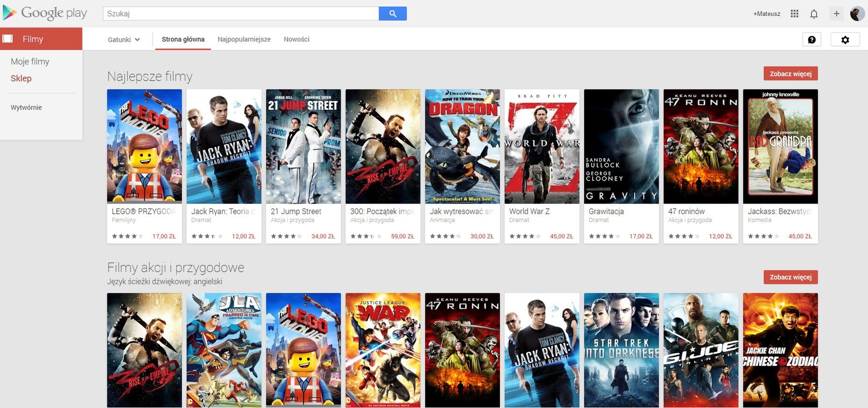This screenshot has height=408, width=868.
Task: Click the 45,00 zł price on World War Z
Action: (x=562, y=236)
